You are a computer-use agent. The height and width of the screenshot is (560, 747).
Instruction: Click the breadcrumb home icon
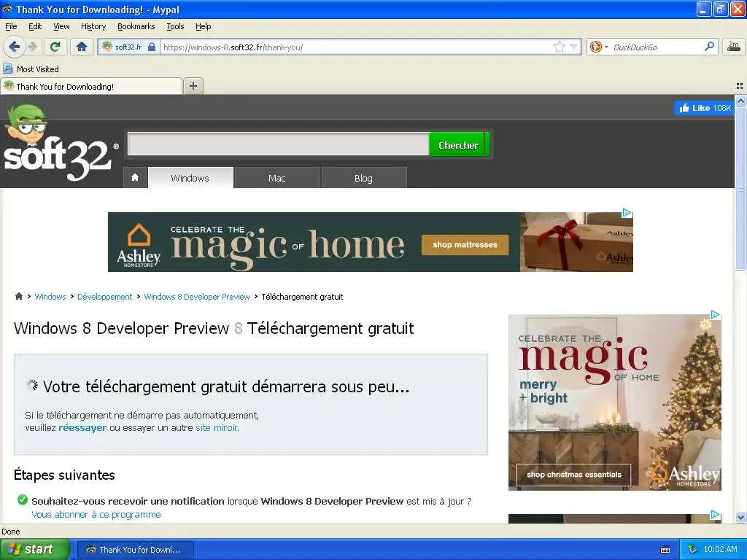[18, 296]
